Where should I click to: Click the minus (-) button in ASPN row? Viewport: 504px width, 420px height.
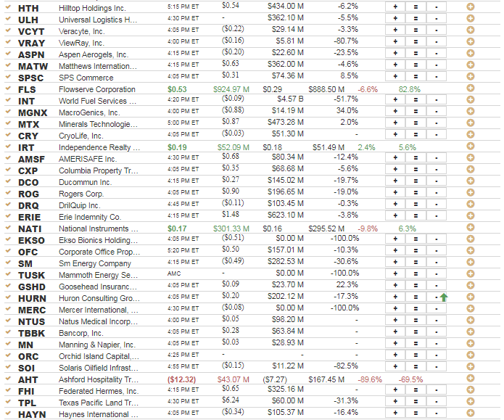click(x=436, y=54)
